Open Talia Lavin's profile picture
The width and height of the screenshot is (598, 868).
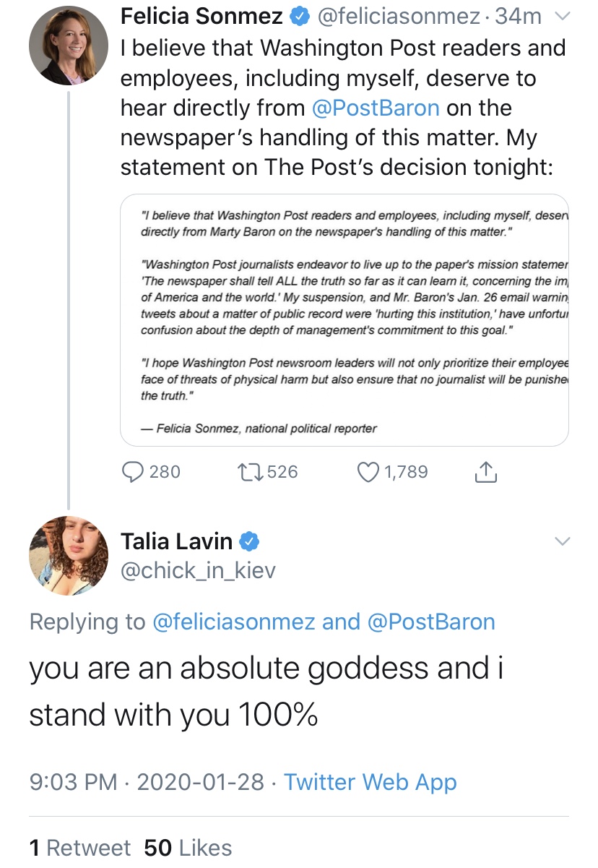pyautogui.click(x=68, y=556)
